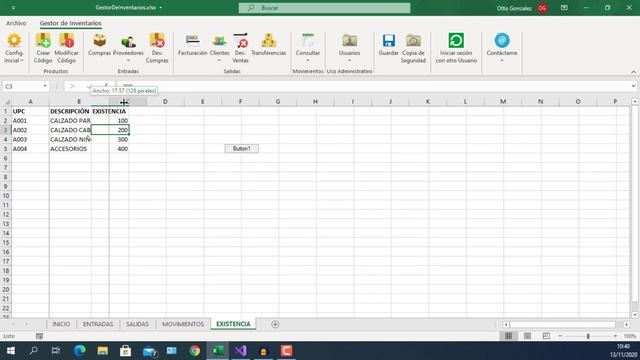Select row 10 header
The width and height of the screenshot is (640, 360).
pyautogui.click(x=6, y=196)
